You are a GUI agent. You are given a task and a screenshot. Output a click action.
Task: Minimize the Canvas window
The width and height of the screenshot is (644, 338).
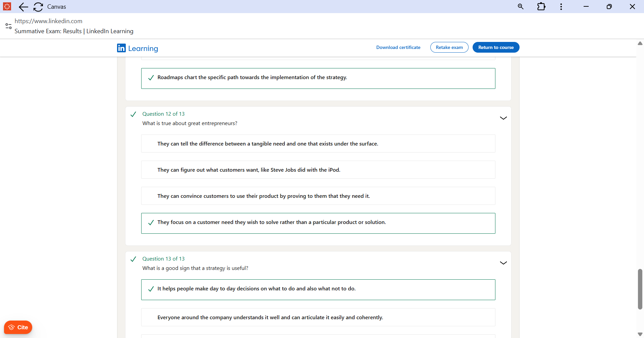pyautogui.click(x=586, y=7)
